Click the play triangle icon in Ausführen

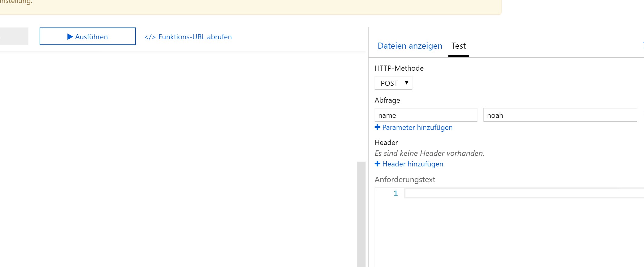pyautogui.click(x=70, y=37)
